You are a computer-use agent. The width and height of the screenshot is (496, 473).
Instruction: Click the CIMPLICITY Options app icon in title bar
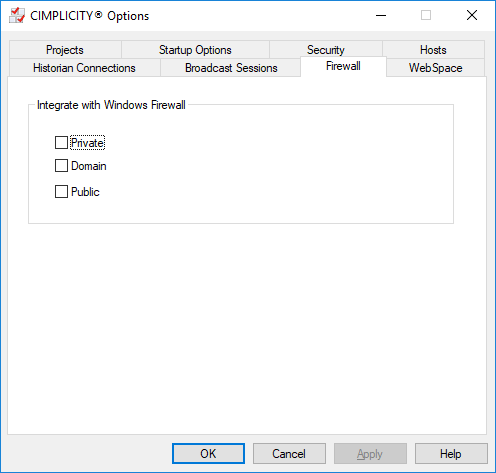17,15
